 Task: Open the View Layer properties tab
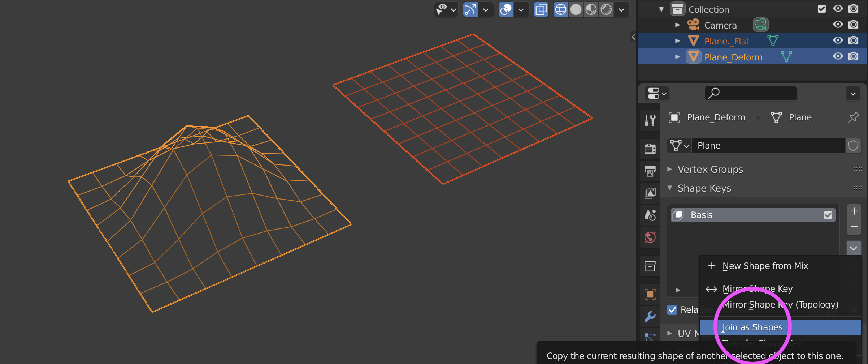tap(650, 193)
